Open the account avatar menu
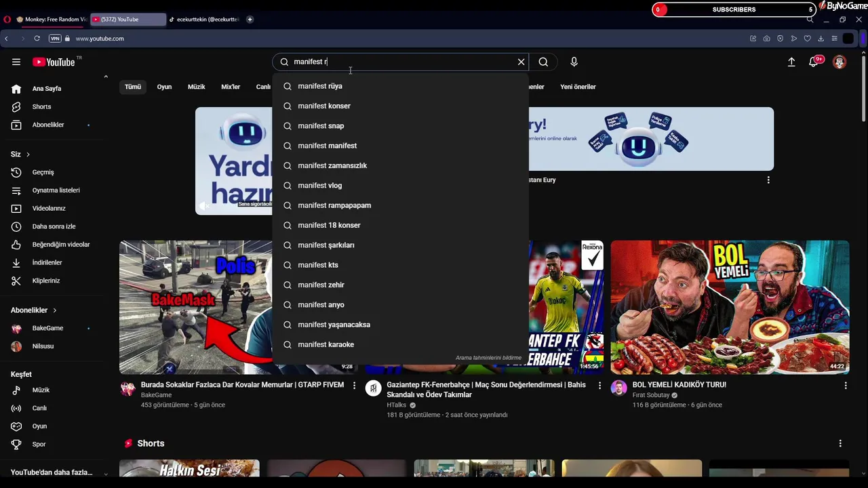The image size is (868, 488). [x=840, y=62]
